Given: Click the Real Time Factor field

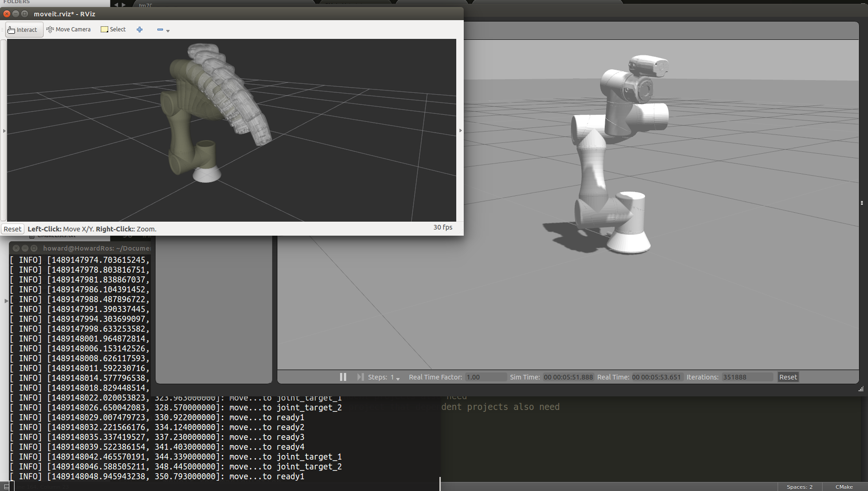Looking at the screenshot, I should [x=486, y=377].
